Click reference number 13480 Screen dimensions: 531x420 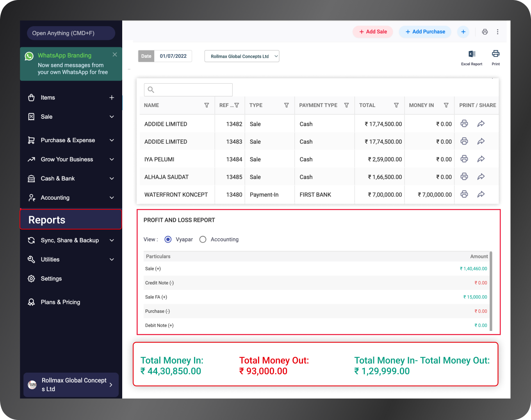click(x=234, y=195)
